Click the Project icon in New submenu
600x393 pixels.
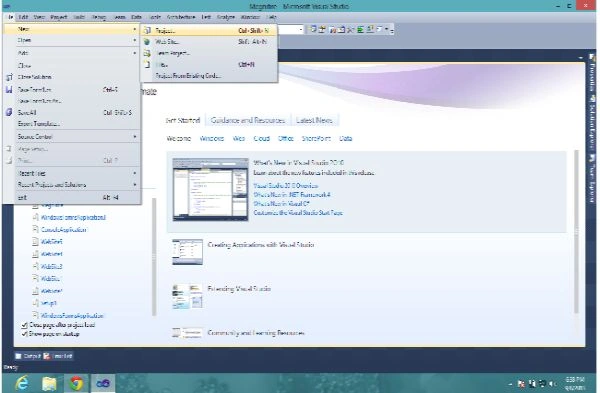pyautogui.click(x=147, y=30)
